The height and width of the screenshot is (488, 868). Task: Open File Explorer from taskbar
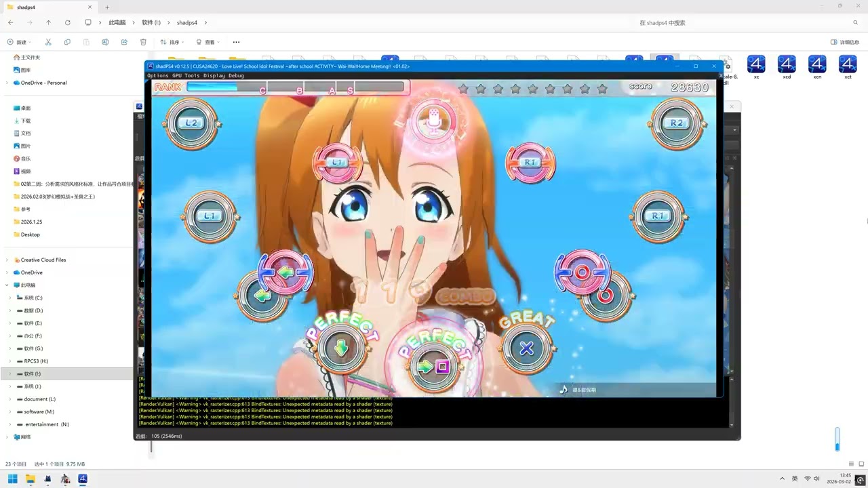click(30, 479)
